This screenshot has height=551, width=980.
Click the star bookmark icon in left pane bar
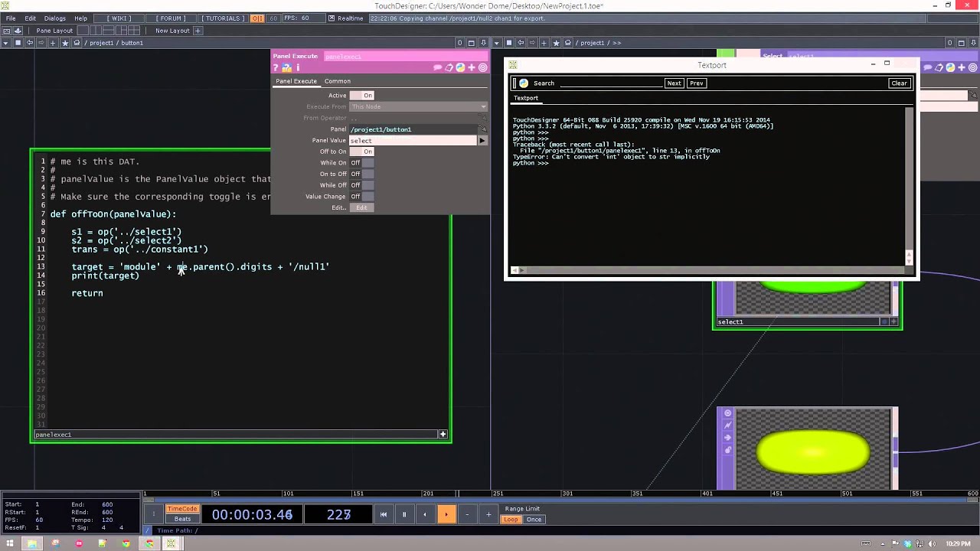tap(65, 43)
